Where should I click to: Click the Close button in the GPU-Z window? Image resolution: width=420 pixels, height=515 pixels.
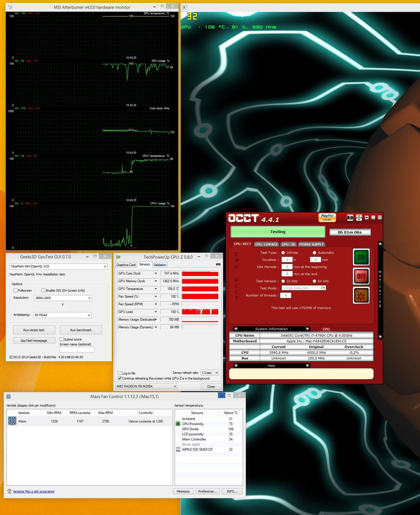(211, 387)
